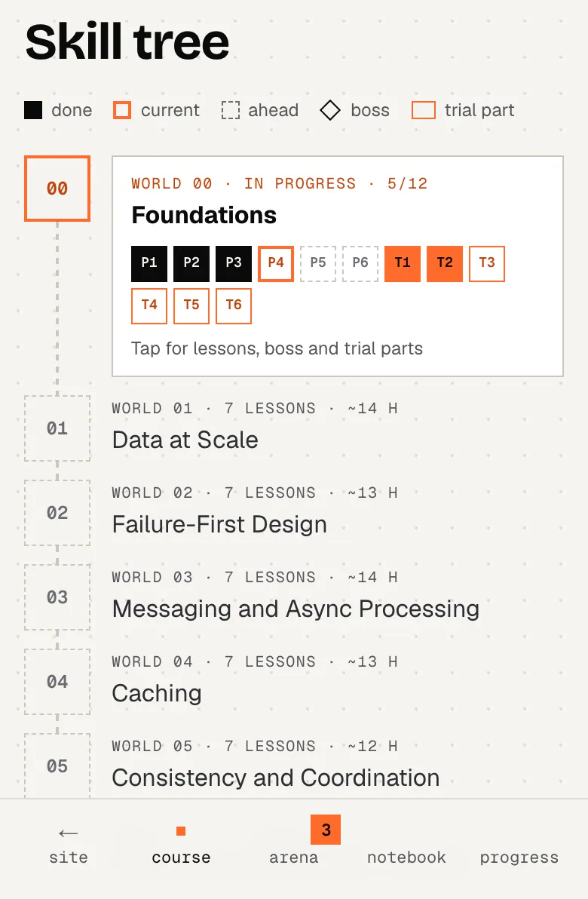Click the done legend black square
The width and height of the screenshot is (588, 899).
(x=33, y=110)
